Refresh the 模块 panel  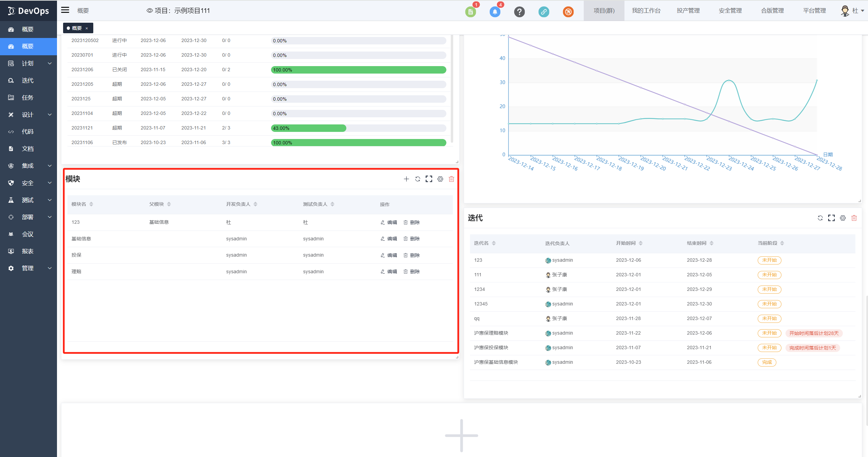418,179
